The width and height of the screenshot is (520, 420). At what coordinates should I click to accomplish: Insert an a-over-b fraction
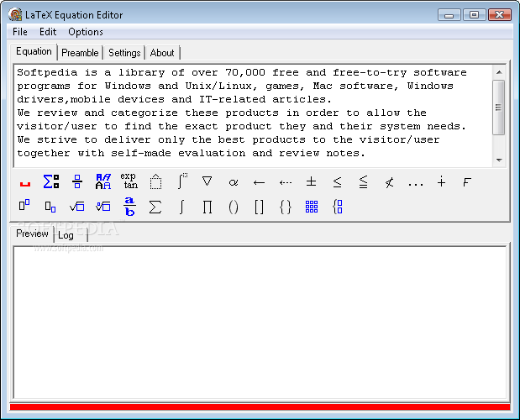point(129,207)
